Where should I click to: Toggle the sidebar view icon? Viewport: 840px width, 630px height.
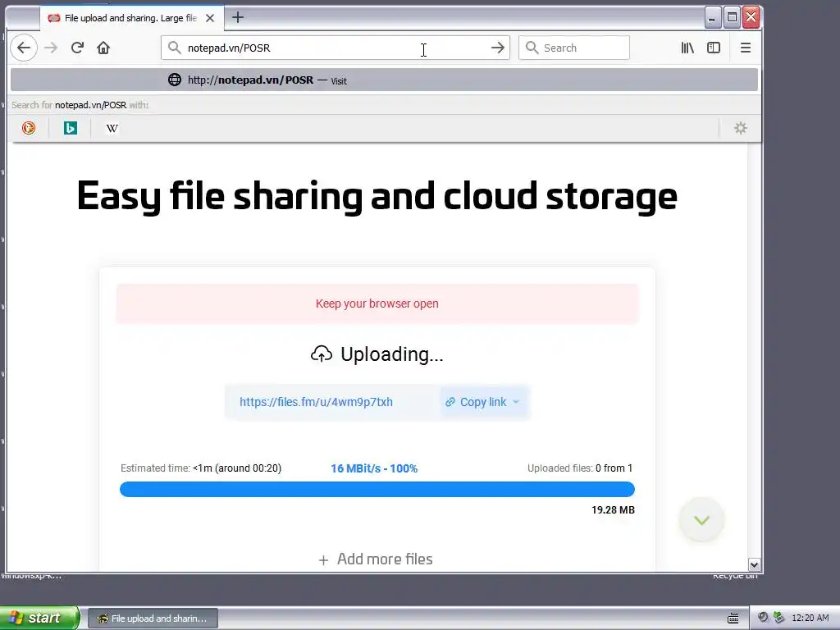pyautogui.click(x=714, y=48)
